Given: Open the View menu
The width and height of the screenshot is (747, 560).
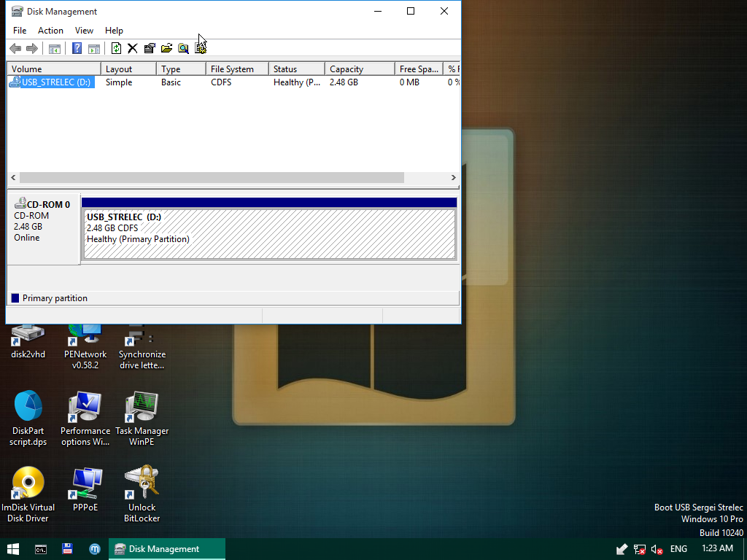Looking at the screenshot, I should coord(84,31).
